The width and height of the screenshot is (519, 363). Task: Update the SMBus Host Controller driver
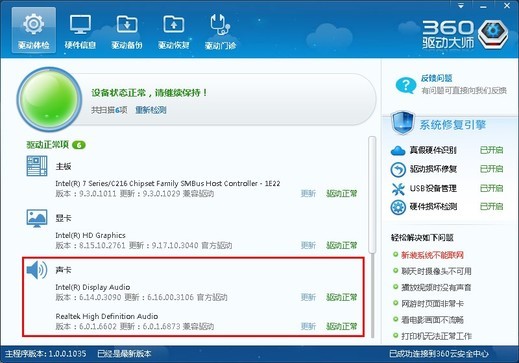(308, 193)
